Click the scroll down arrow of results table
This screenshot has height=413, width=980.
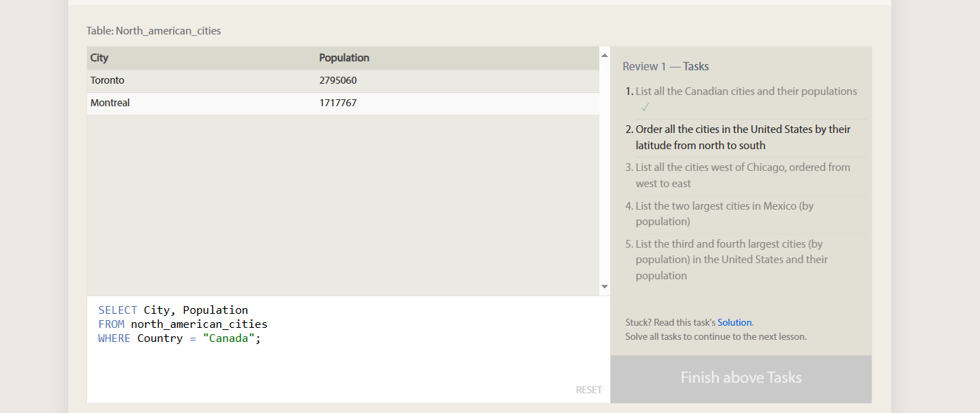604,287
